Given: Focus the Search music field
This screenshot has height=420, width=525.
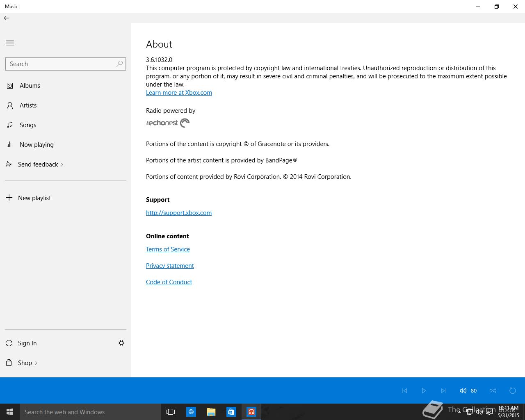Looking at the screenshot, I should pos(65,64).
